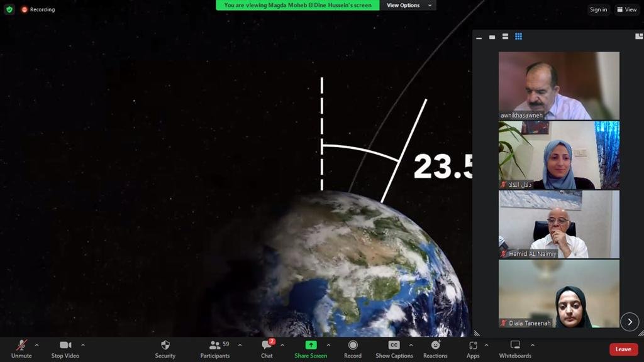Open Whiteboards

[x=515, y=349]
